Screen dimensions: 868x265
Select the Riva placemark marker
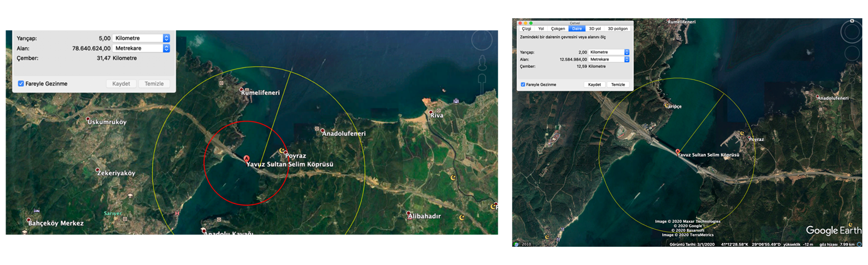pyautogui.click(x=431, y=113)
